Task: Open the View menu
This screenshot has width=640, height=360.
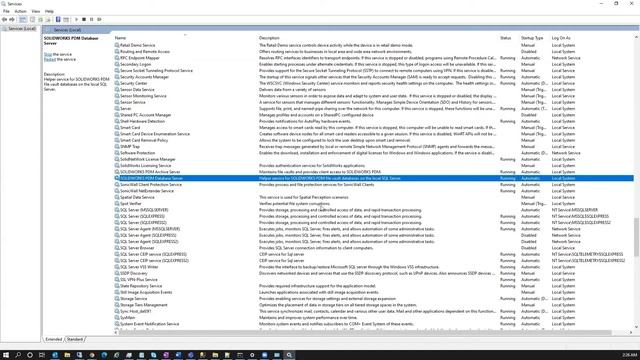Action: pyautogui.click(x=36, y=11)
